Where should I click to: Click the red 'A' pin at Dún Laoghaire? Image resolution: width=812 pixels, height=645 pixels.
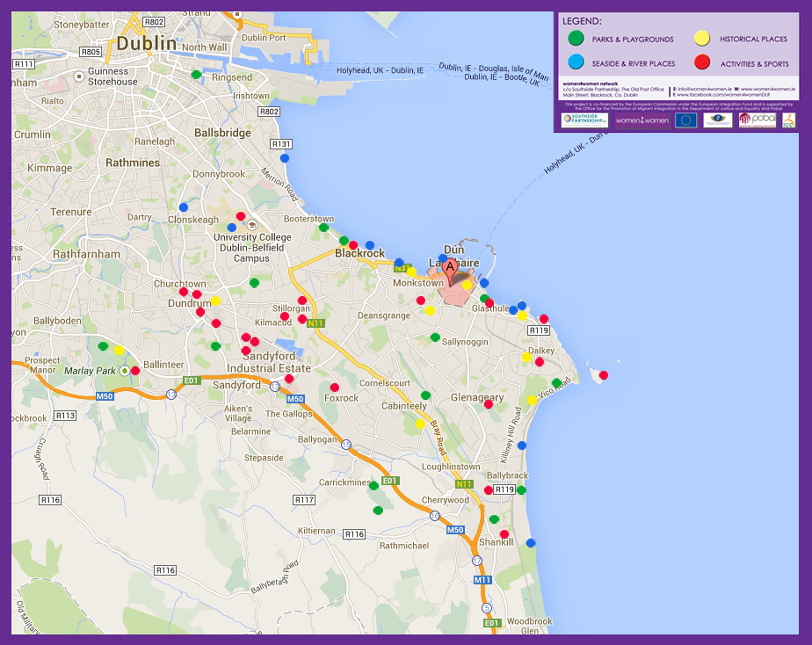[x=450, y=272]
